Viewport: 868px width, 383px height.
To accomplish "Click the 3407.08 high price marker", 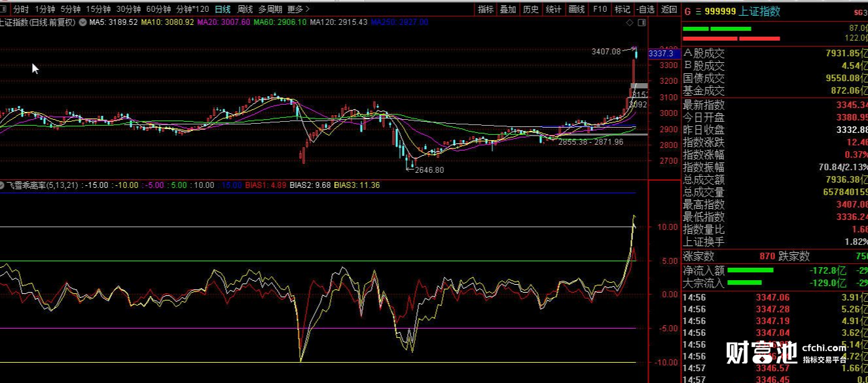I will [606, 51].
